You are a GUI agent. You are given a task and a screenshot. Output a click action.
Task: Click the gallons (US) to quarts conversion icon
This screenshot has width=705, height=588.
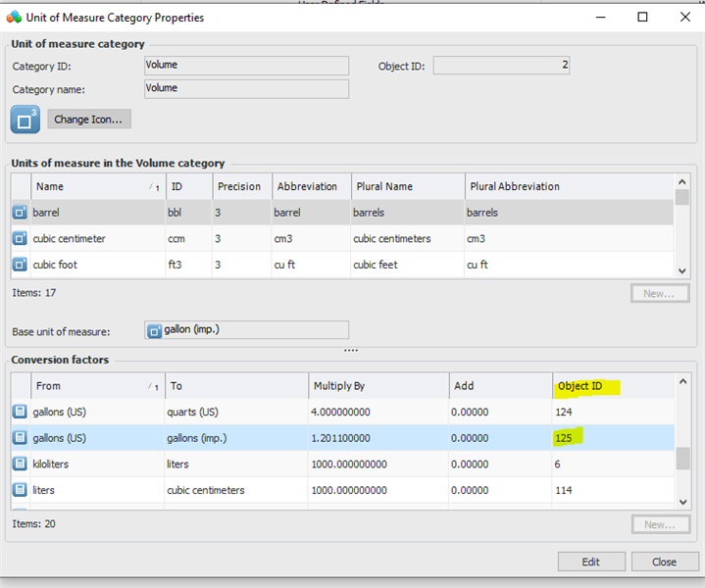(20, 413)
